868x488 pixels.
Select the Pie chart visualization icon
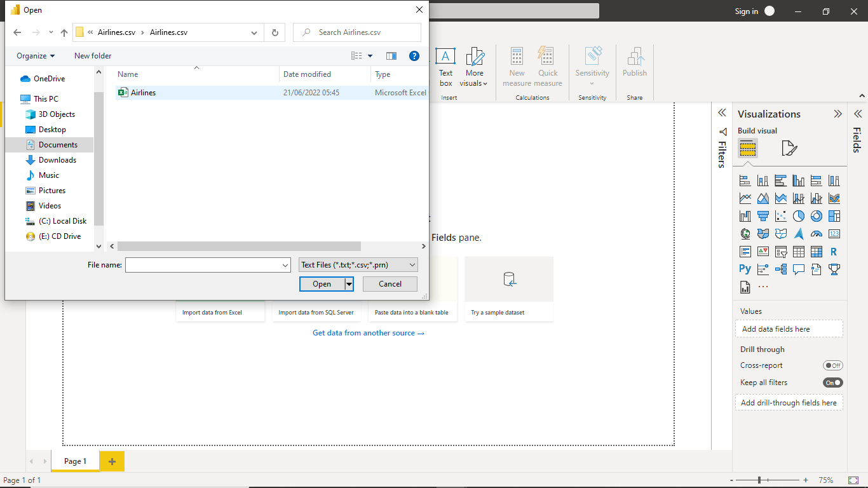798,215
